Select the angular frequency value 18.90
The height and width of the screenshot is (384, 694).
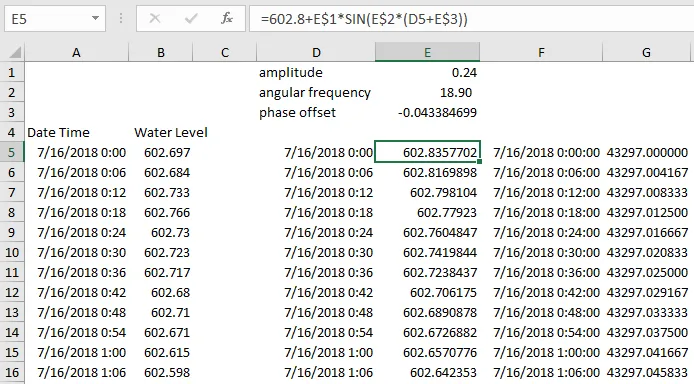click(x=427, y=92)
